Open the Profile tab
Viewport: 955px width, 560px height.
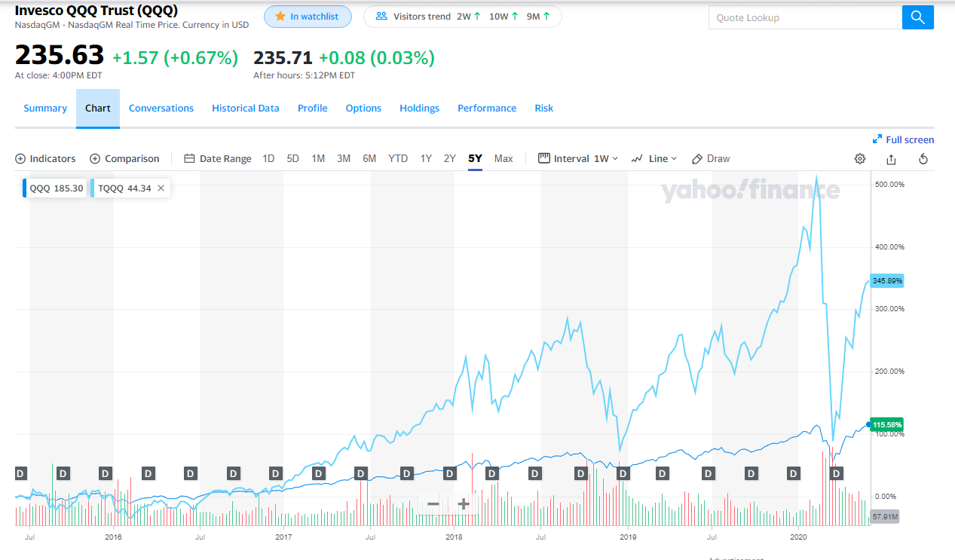pyautogui.click(x=312, y=109)
